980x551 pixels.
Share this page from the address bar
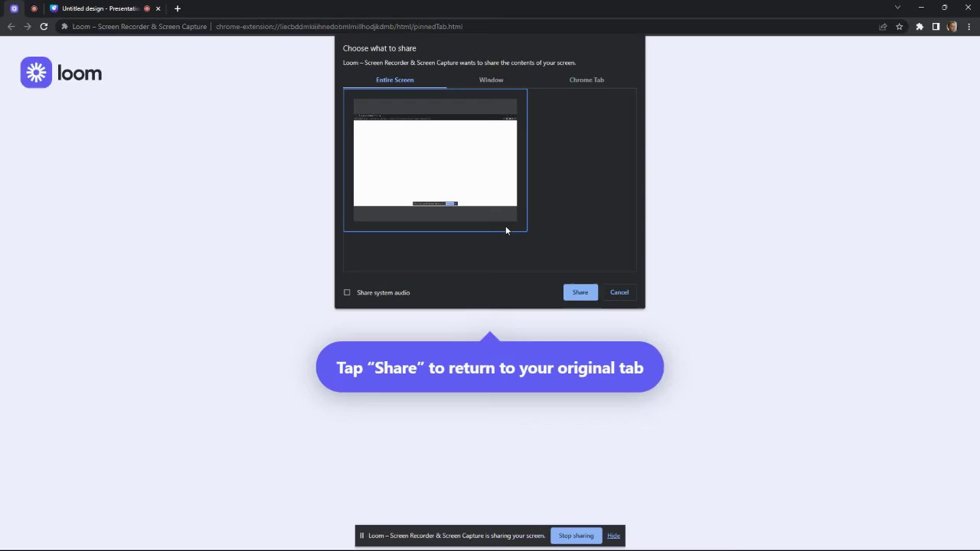(883, 26)
